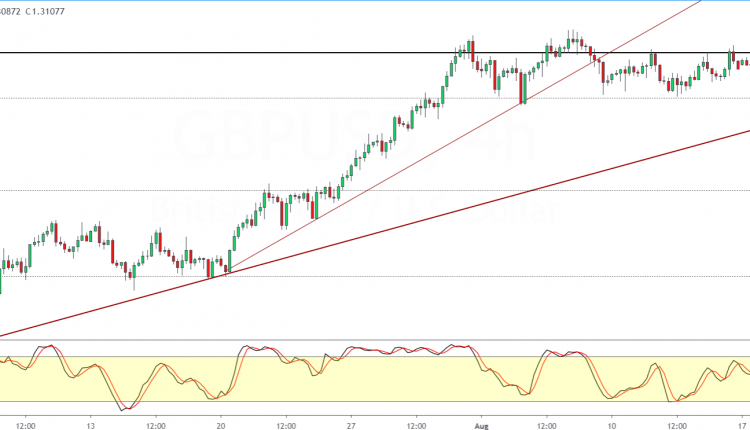Click the 13 date label on time axis
Viewport: 750px width, 430px height.
click(x=90, y=421)
